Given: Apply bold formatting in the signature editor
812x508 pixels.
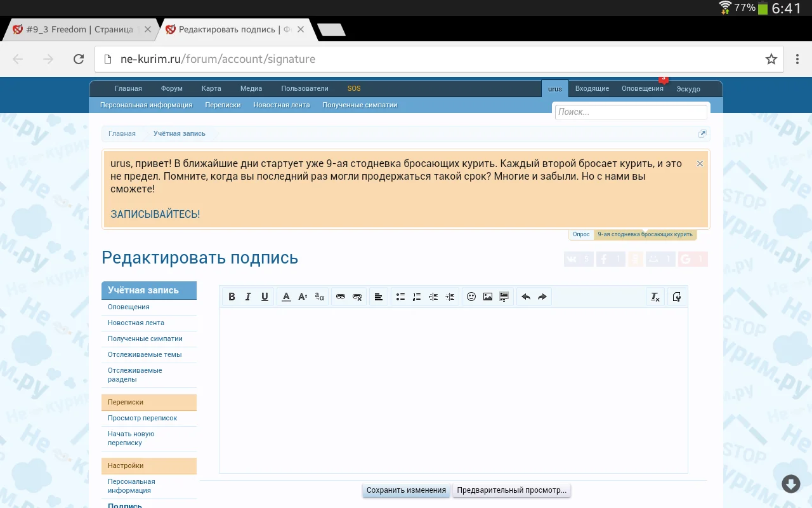Looking at the screenshot, I should 232,296.
